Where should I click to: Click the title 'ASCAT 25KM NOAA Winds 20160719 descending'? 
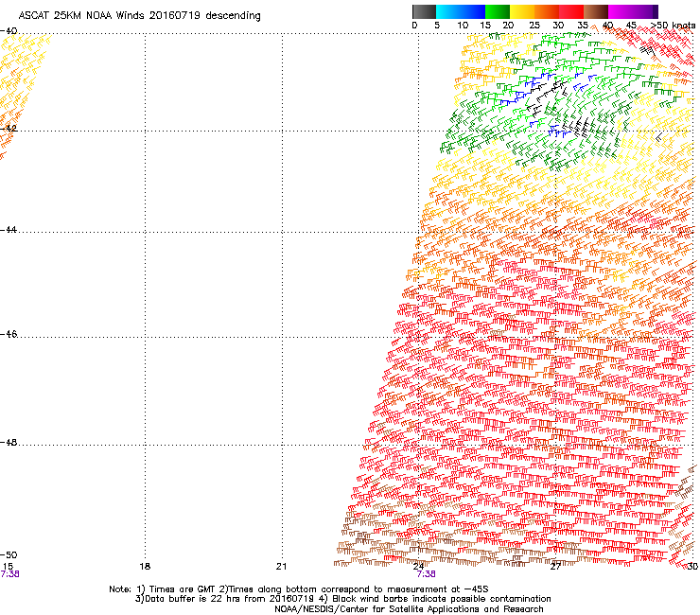(x=139, y=16)
